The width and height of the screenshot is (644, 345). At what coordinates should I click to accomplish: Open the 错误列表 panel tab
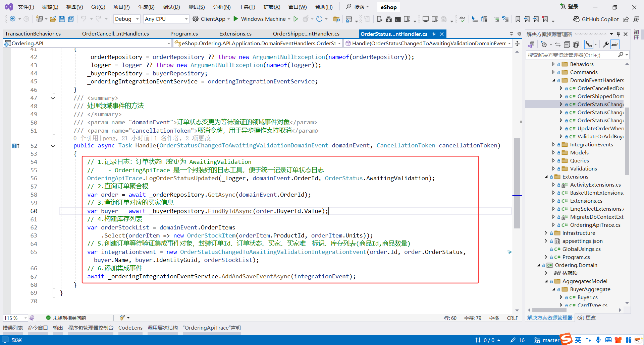[13, 328]
